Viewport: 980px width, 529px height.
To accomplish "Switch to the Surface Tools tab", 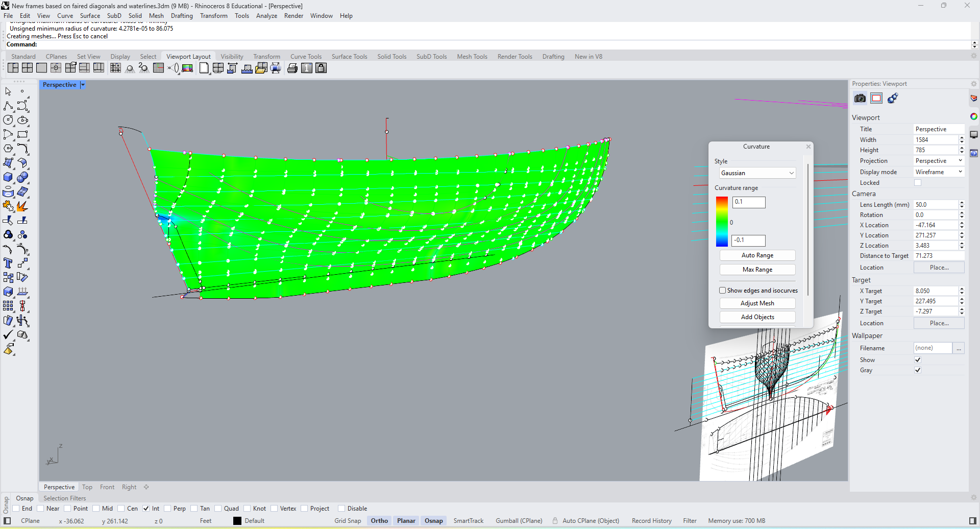I will tap(349, 57).
